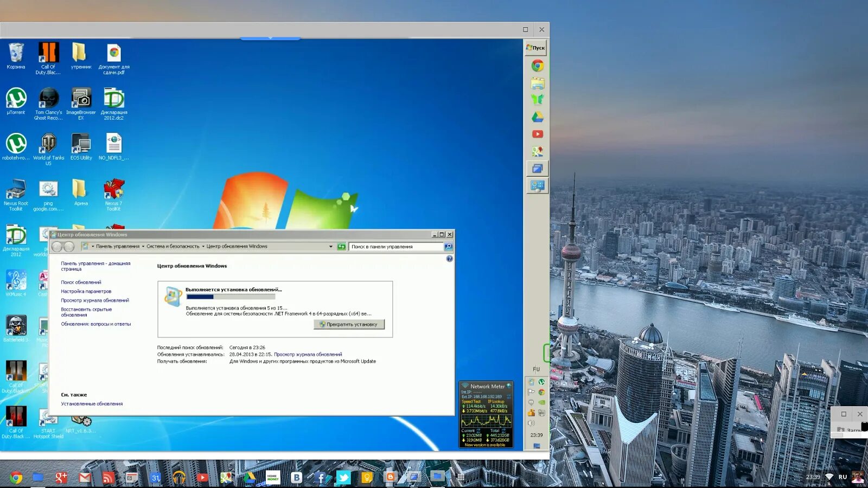This screenshot has height=488, width=868.
Task: Expand the address bar history dropdown arrow
Action: [331, 247]
